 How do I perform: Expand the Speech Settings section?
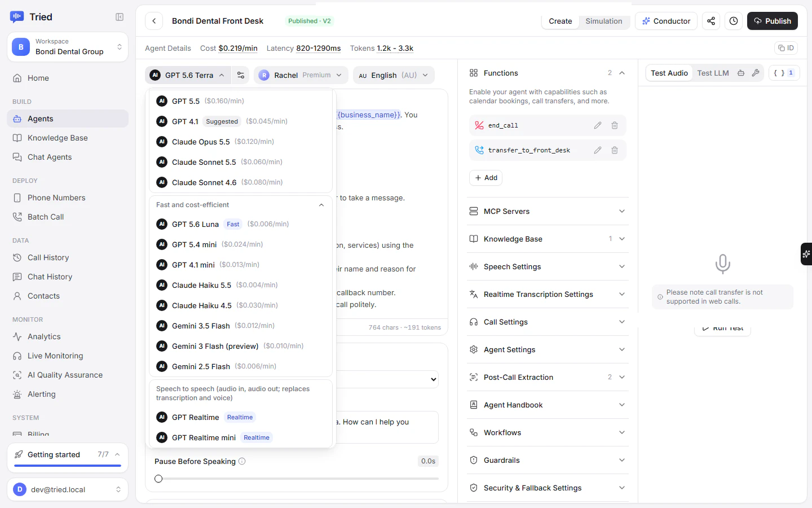(x=548, y=266)
